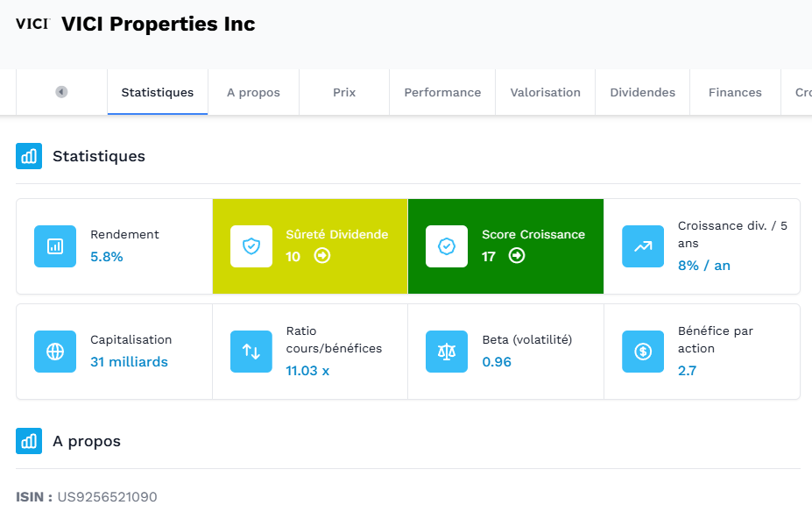Click the Capitalisation globe icon
Viewport: 812px width, 512px height.
pos(55,352)
